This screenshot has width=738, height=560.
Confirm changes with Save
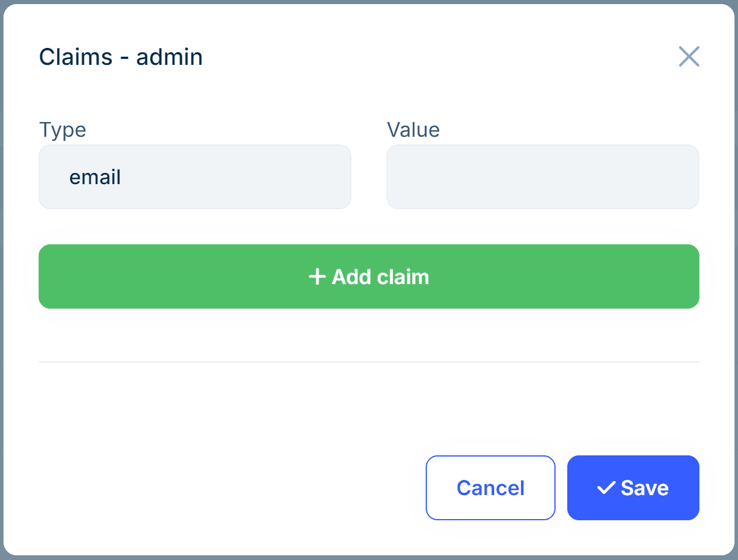tap(633, 487)
